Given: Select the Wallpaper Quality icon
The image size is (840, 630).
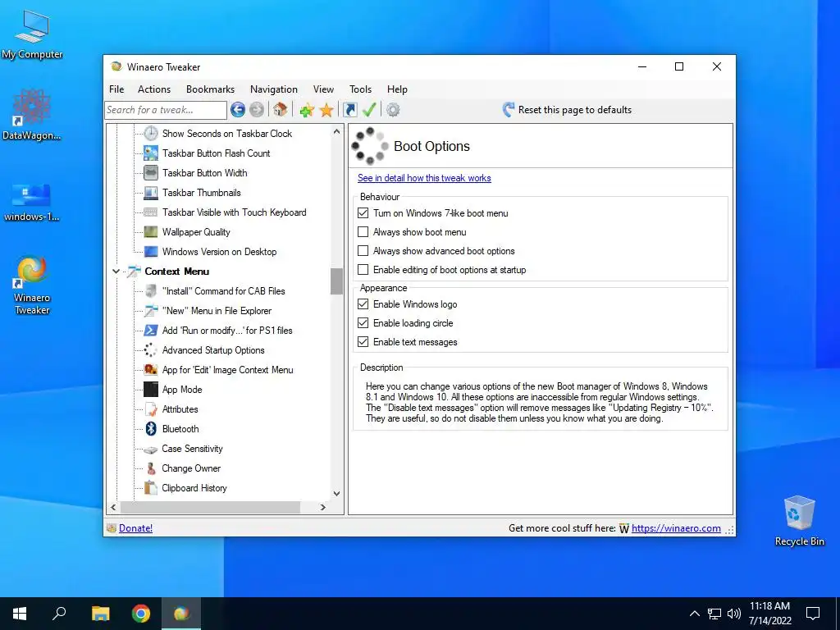Looking at the screenshot, I should coord(151,232).
